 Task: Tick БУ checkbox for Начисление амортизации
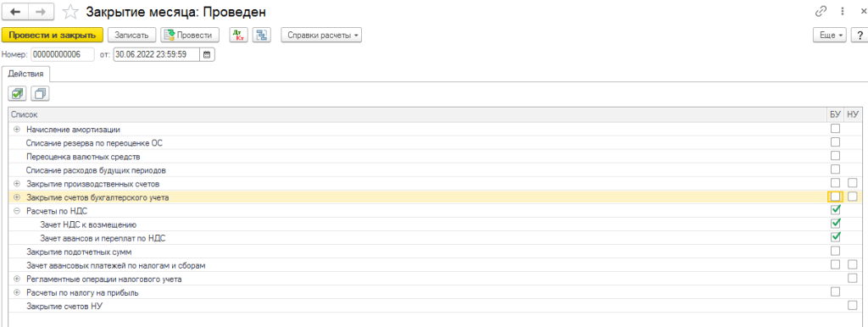pos(835,129)
